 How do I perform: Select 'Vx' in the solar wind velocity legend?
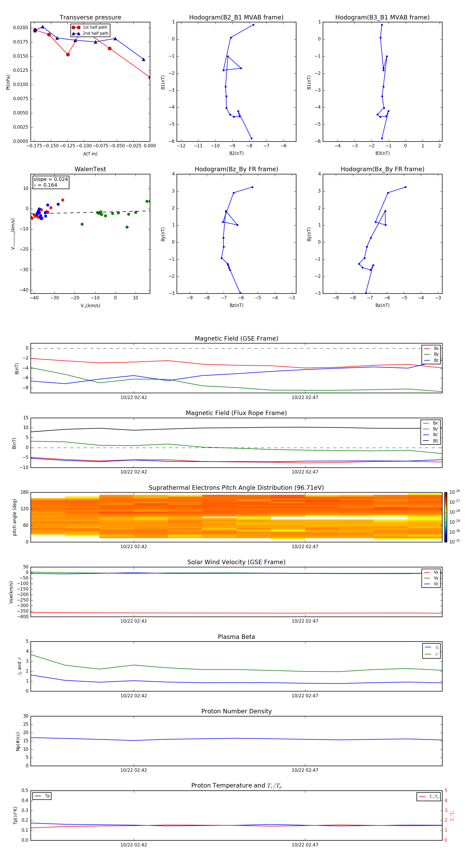click(x=431, y=572)
